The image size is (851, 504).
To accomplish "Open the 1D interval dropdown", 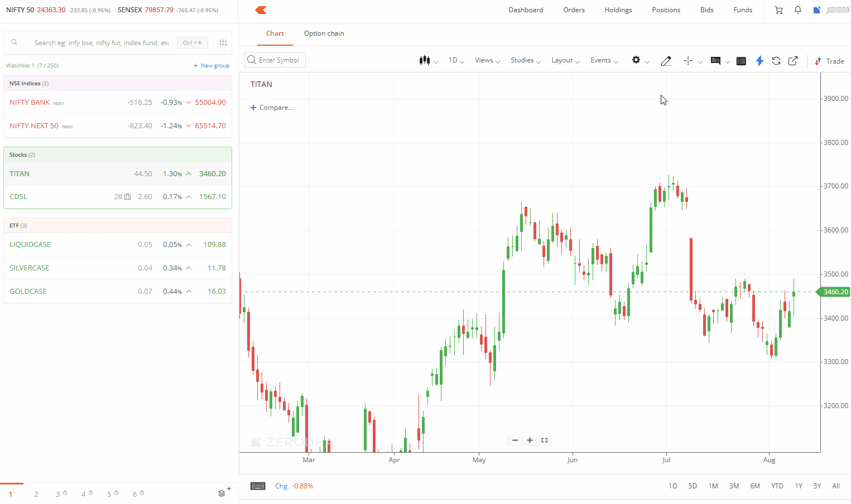I will pyautogui.click(x=456, y=60).
